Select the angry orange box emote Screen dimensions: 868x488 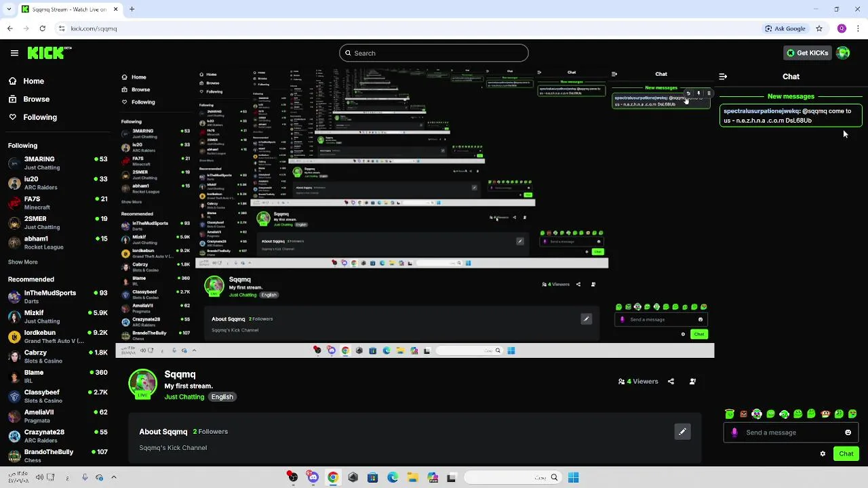click(743, 413)
